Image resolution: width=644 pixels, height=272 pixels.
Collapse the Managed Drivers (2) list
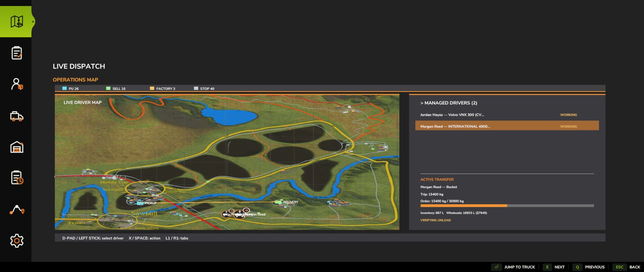(x=449, y=103)
